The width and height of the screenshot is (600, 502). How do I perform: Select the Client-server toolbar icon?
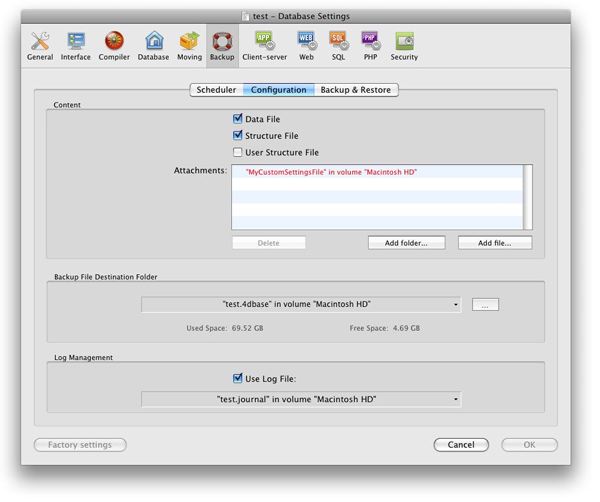coord(264,43)
